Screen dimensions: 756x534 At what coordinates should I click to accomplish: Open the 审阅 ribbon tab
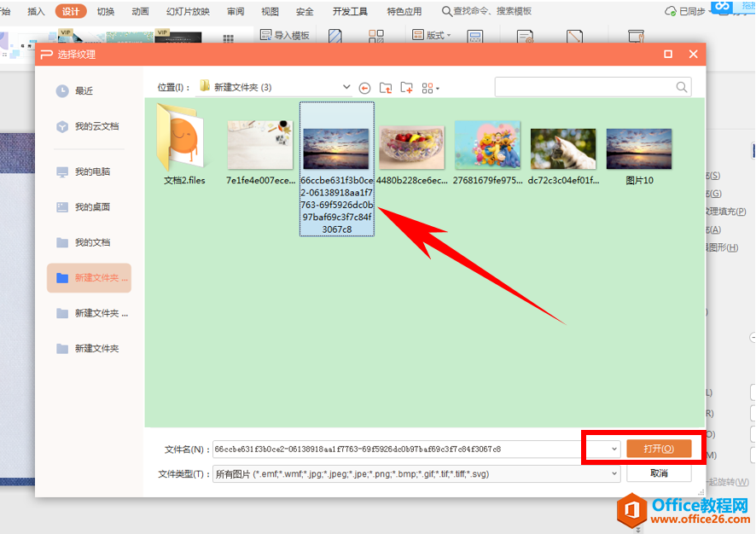[x=236, y=11]
